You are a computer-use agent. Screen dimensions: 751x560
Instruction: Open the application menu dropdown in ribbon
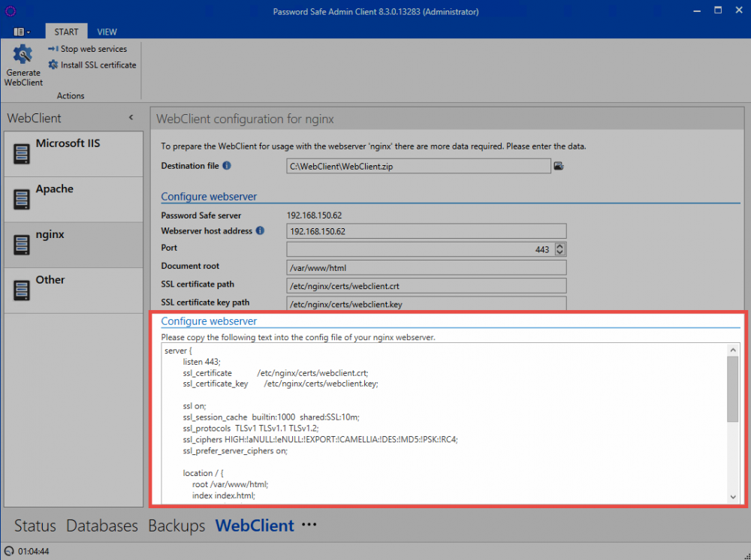(x=22, y=32)
